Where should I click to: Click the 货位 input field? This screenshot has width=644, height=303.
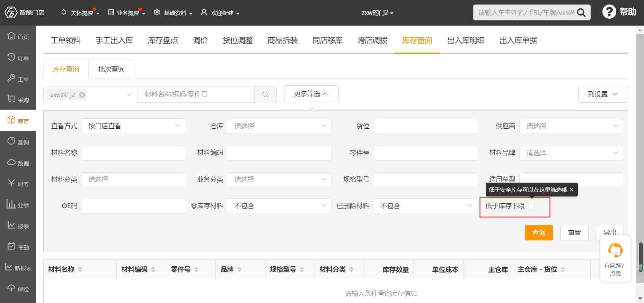click(425, 126)
